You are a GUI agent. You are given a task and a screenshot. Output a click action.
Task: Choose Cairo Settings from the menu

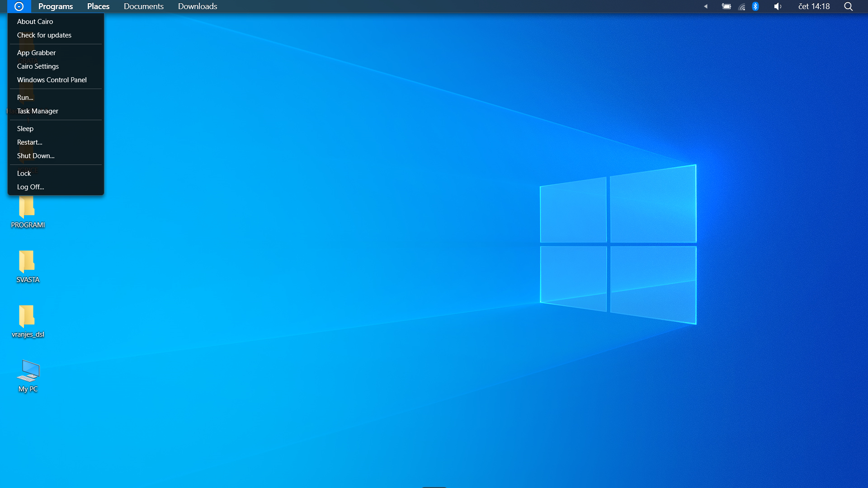pyautogui.click(x=38, y=66)
